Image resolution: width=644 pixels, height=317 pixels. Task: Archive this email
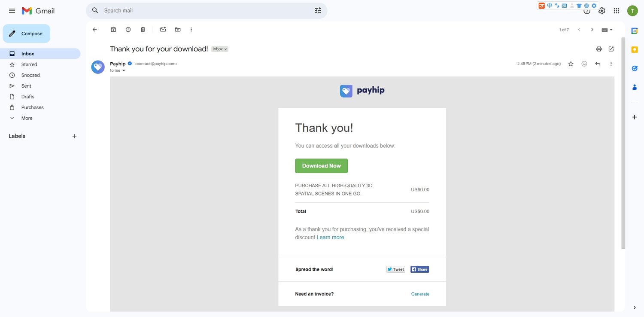coord(113,30)
